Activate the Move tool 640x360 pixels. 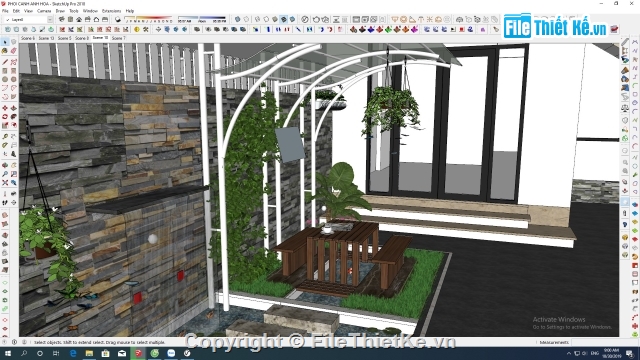coord(5,108)
